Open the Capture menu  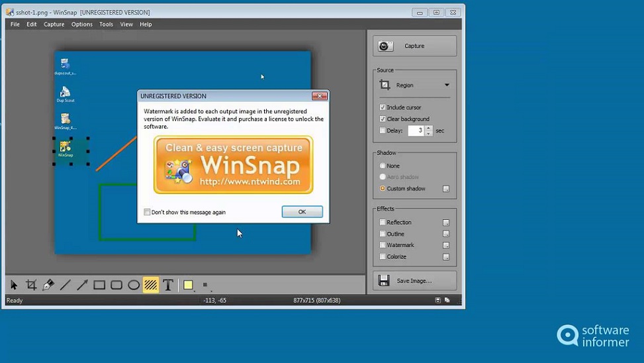(54, 25)
